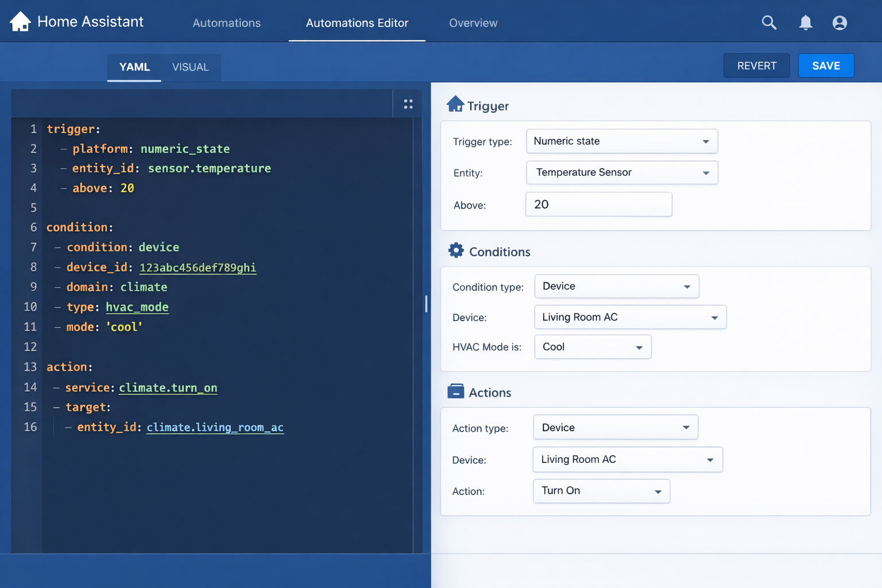882x588 pixels.
Task: Click the Trigger section heading
Action: pyautogui.click(x=488, y=106)
